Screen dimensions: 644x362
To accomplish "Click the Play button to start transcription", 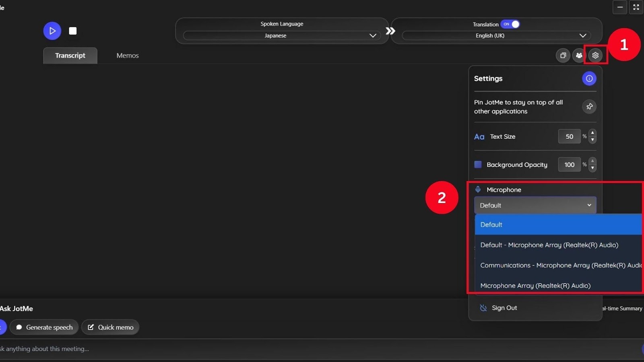I will tap(52, 31).
